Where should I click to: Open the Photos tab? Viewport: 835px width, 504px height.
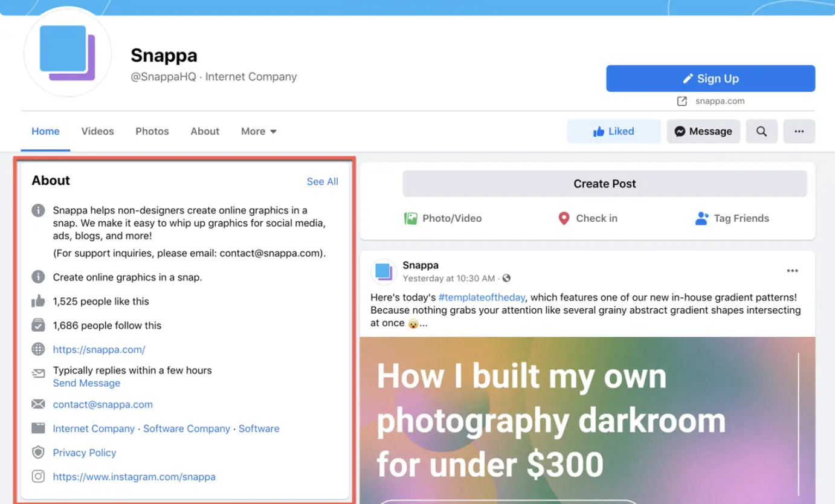pyautogui.click(x=152, y=131)
